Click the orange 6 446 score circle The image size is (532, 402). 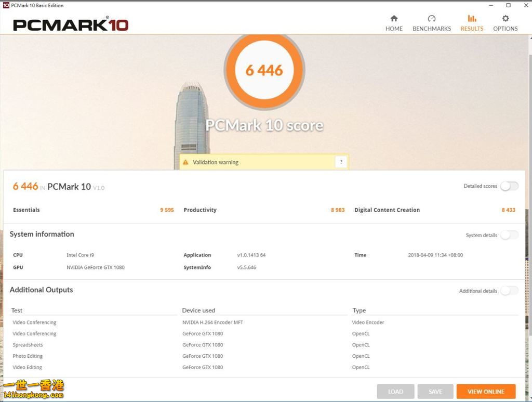(x=264, y=70)
